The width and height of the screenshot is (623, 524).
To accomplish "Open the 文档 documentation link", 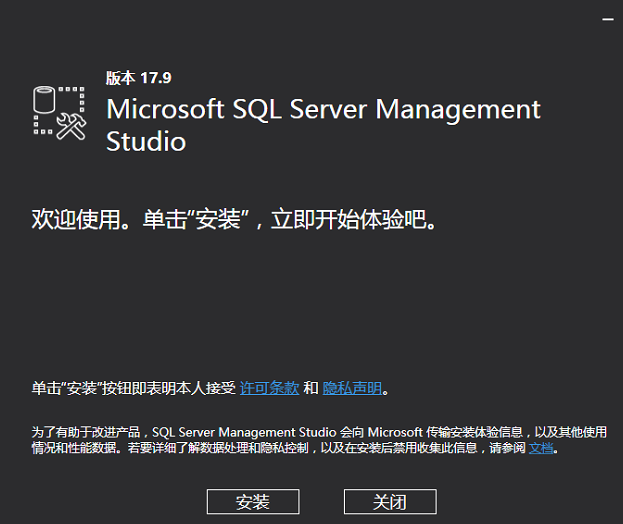I will [541, 448].
